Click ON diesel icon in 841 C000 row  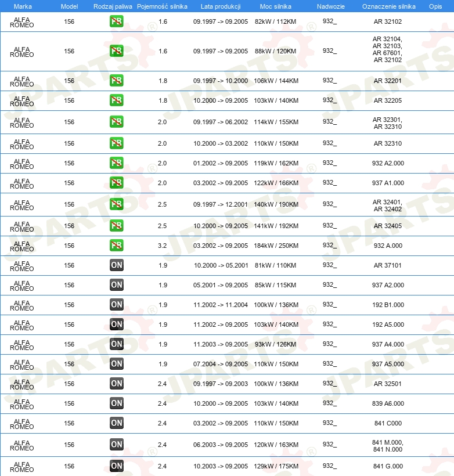(117, 423)
